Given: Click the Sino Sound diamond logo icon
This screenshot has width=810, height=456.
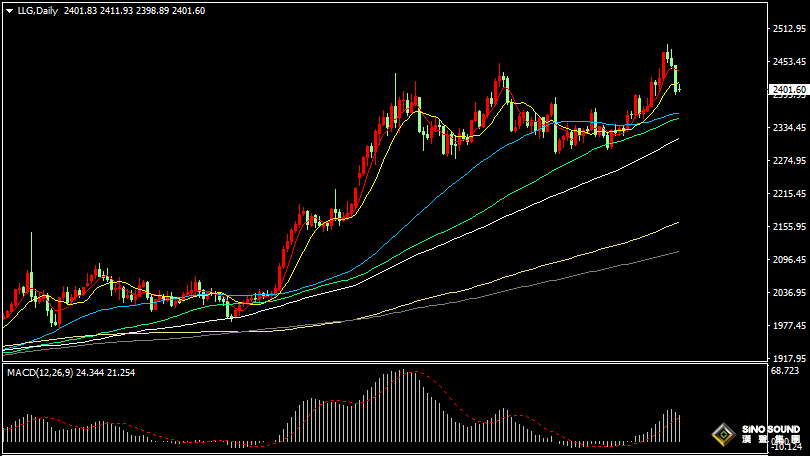Looking at the screenshot, I should pyautogui.click(x=721, y=436).
